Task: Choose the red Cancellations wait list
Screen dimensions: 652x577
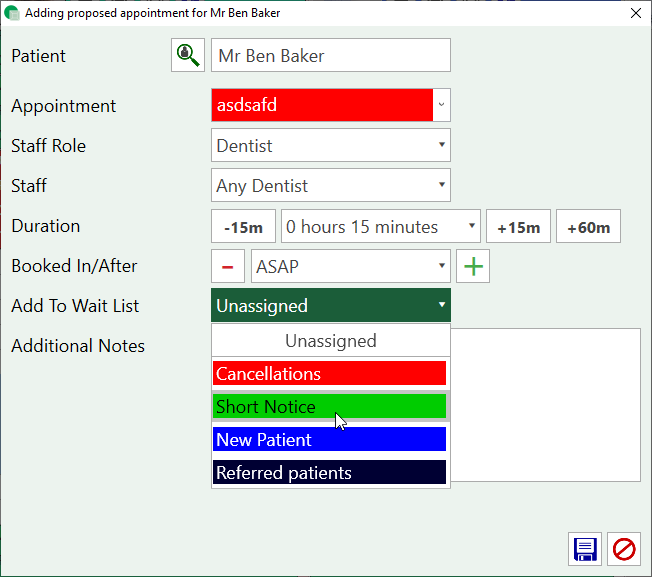Action: coord(329,374)
